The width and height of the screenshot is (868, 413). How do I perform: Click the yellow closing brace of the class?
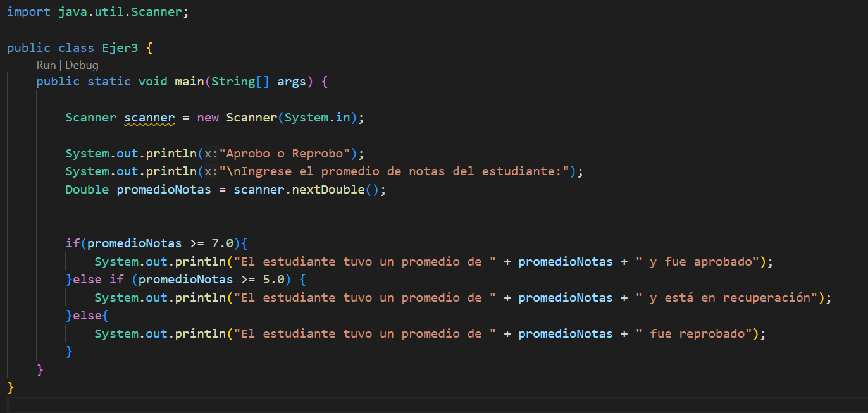pos(10,388)
